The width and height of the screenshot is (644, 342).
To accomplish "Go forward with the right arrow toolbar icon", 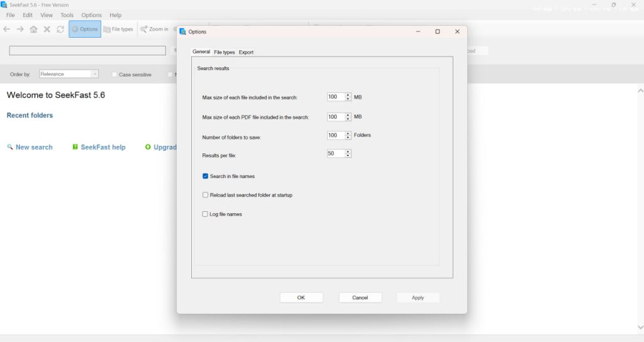I will [20, 29].
